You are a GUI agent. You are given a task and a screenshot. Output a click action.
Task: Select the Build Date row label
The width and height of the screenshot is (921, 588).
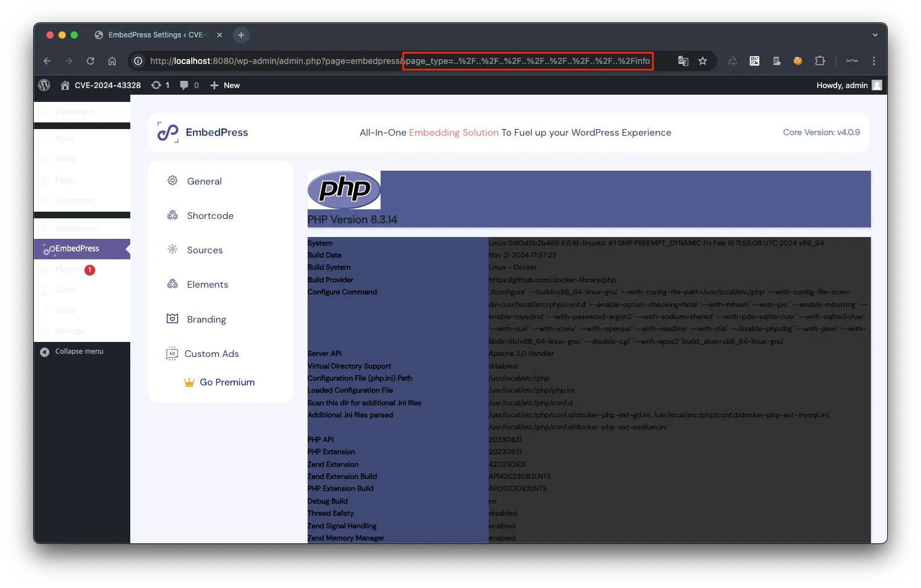[x=324, y=256]
